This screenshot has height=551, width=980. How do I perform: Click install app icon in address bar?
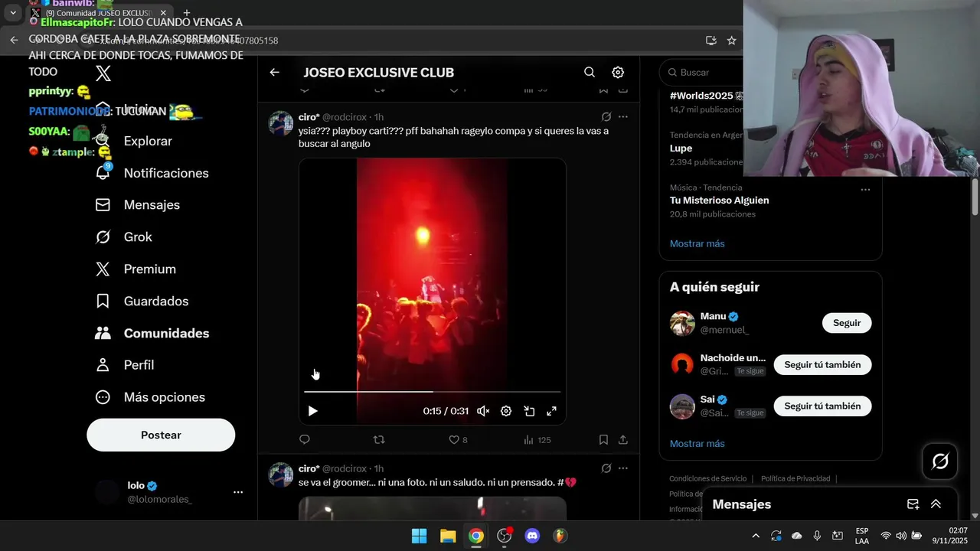pos(711,41)
